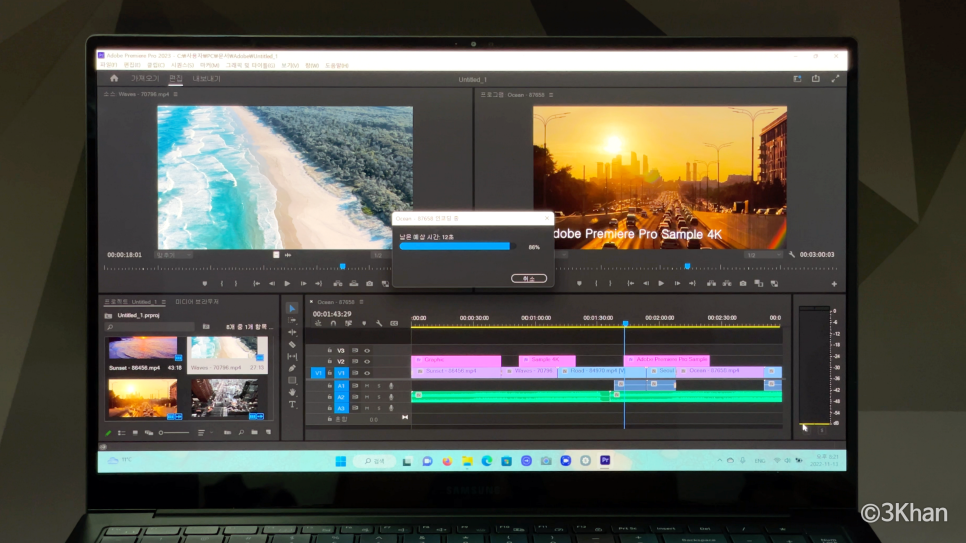Viewport: 966px width, 543px height.
Task: Open the File menu
Action: point(109,65)
